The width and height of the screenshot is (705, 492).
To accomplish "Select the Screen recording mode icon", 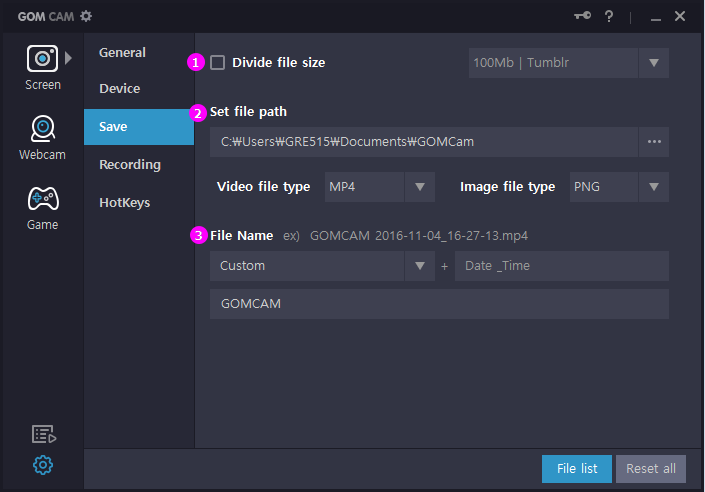I will pyautogui.click(x=42, y=58).
